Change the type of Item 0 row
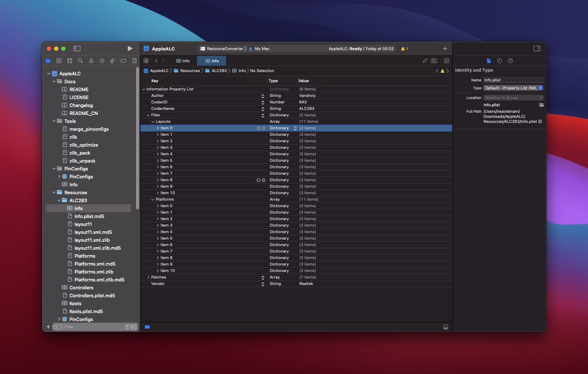 (295, 128)
